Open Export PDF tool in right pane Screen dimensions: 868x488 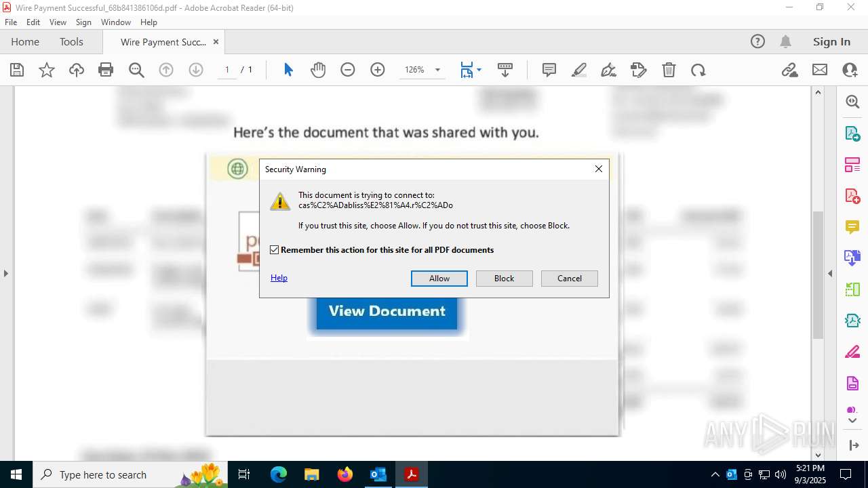[852, 133]
